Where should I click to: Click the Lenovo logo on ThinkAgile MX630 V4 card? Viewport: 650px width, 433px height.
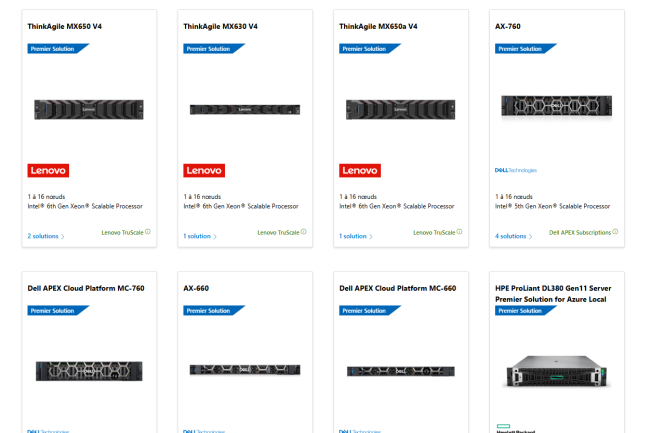(204, 170)
